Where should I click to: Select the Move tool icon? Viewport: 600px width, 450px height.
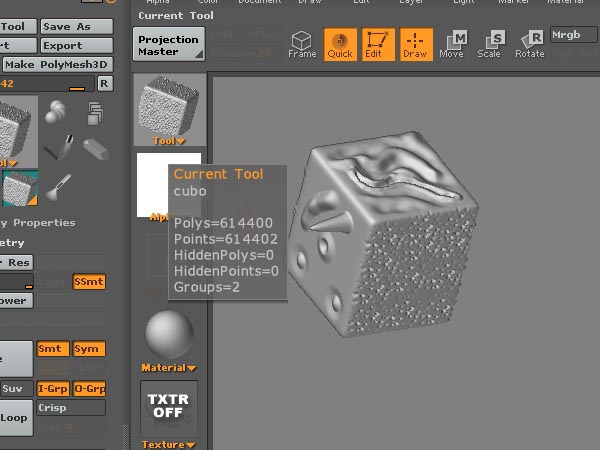click(x=452, y=44)
